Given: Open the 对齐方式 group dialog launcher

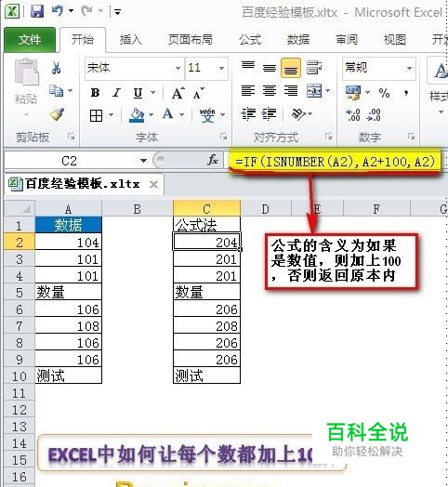Looking at the screenshot, I should 328,136.
